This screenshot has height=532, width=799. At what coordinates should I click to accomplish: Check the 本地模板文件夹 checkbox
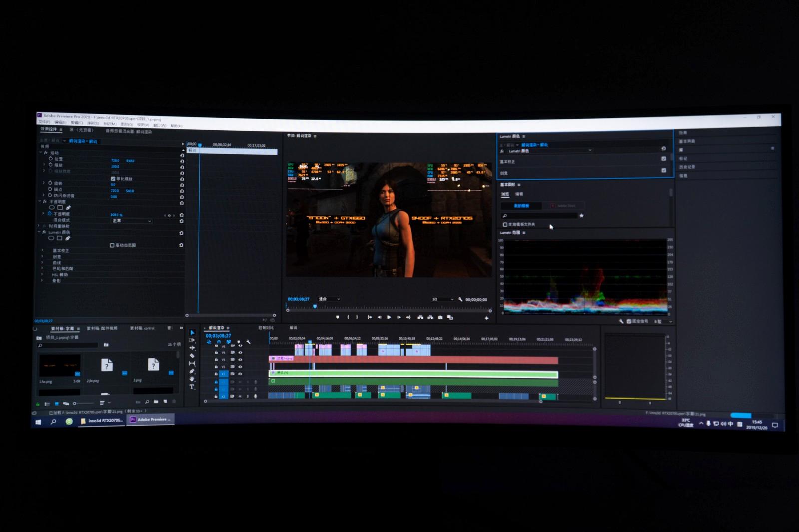tap(505, 225)
